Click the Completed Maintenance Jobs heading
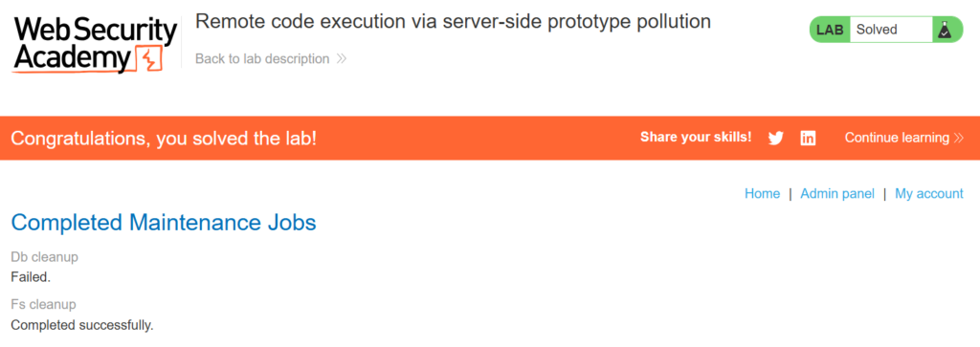 coord(164,222)
